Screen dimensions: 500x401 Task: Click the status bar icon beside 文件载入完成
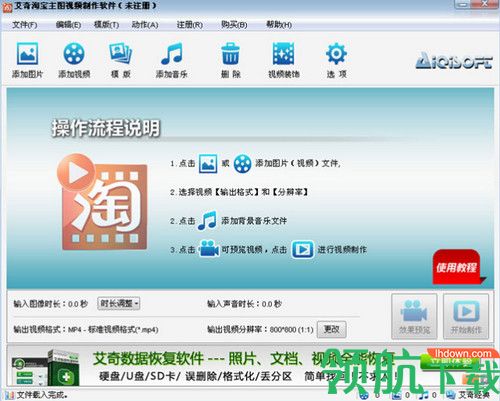[x=9, y=395]
